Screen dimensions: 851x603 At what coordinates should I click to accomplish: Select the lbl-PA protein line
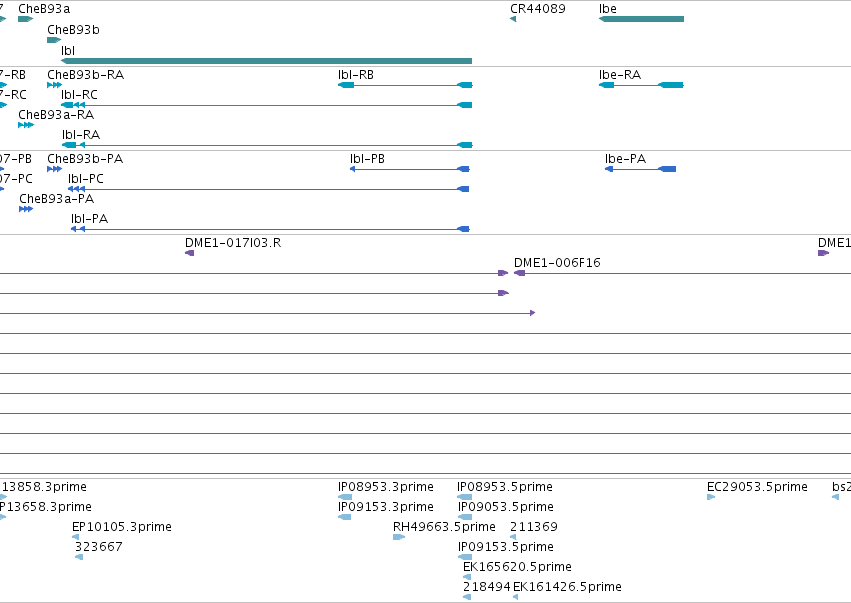[x=270, y=230]
